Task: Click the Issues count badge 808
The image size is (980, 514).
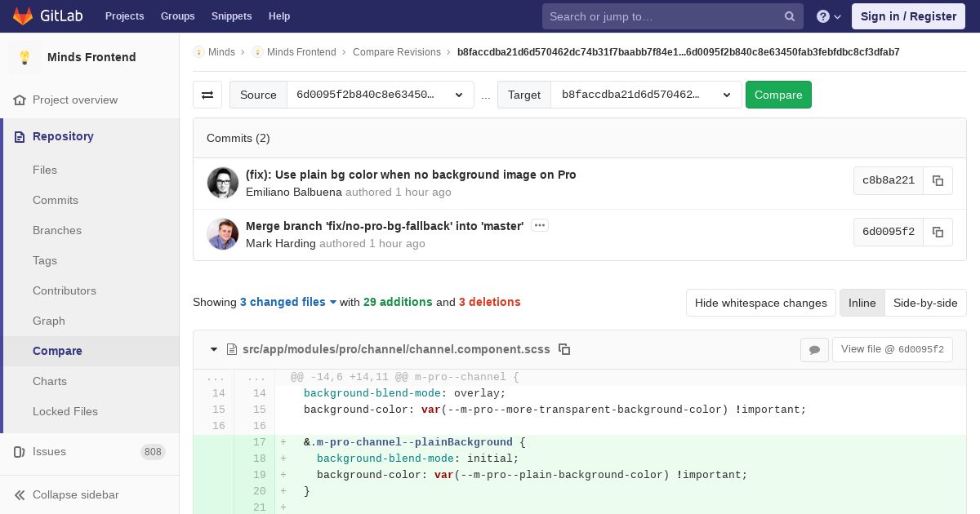Action: click(153, 452)
